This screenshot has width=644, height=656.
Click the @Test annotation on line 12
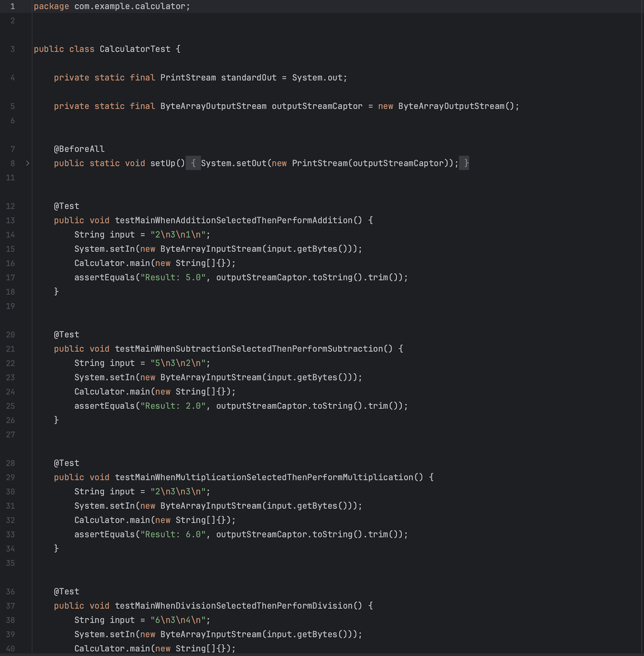[x=66, y=206]
